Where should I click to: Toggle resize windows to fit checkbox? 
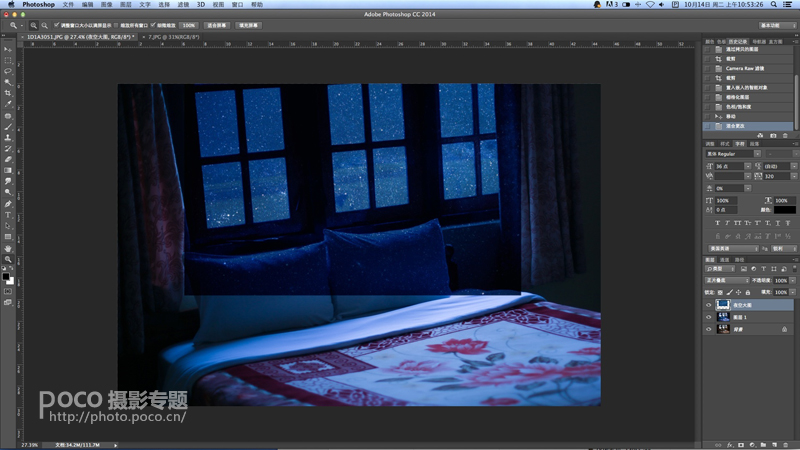(56, 25)
